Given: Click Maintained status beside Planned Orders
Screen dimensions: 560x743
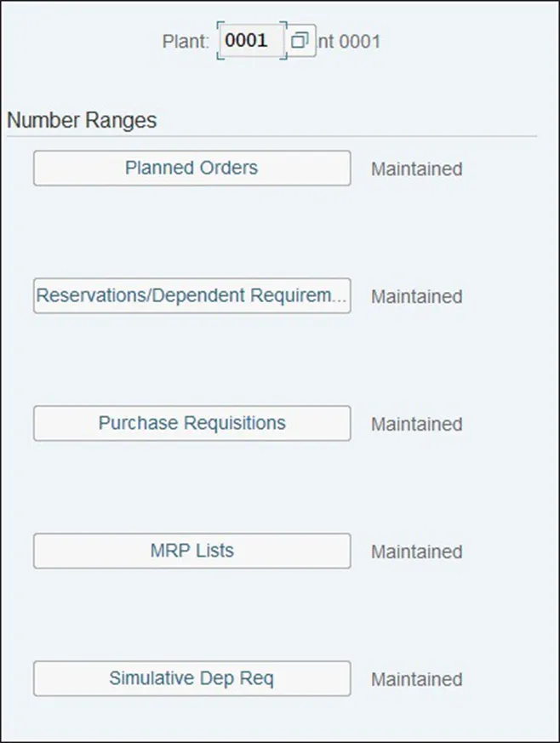Looking at the screenshot, I should [416, 169].
